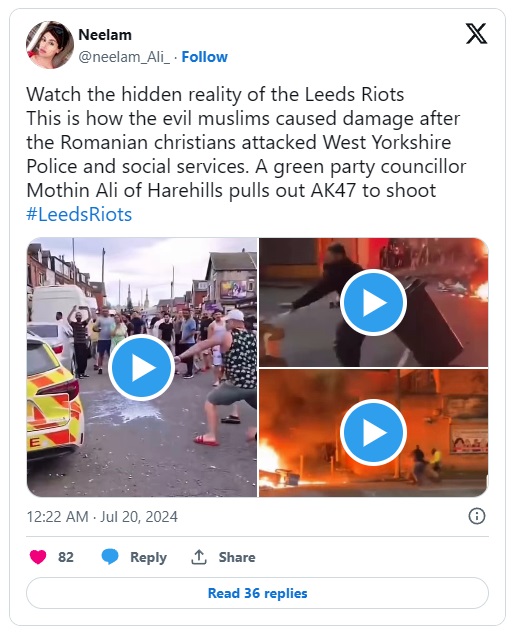
Task: Play the burning street fire video
Action: pos(373,432)
